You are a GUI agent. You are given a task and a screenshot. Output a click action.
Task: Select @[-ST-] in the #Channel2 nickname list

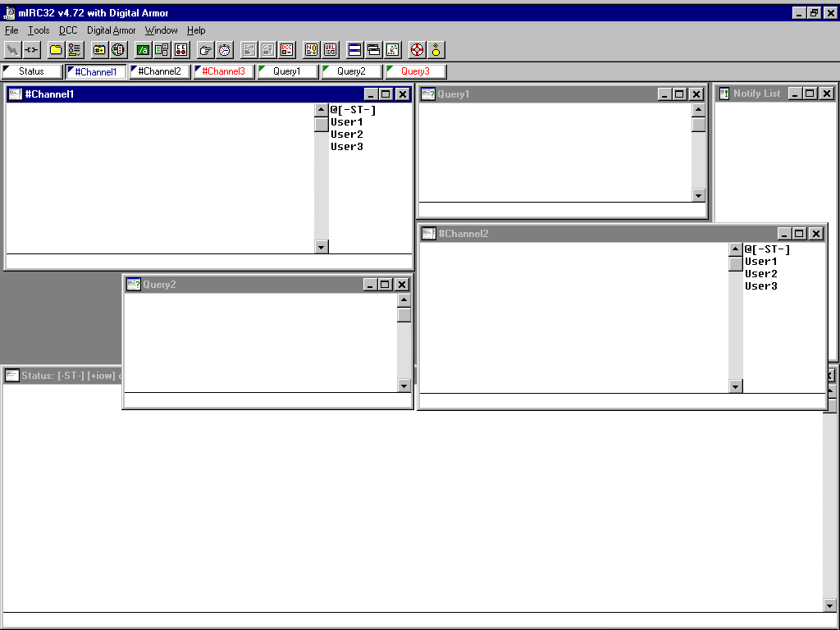pos(767,249)
